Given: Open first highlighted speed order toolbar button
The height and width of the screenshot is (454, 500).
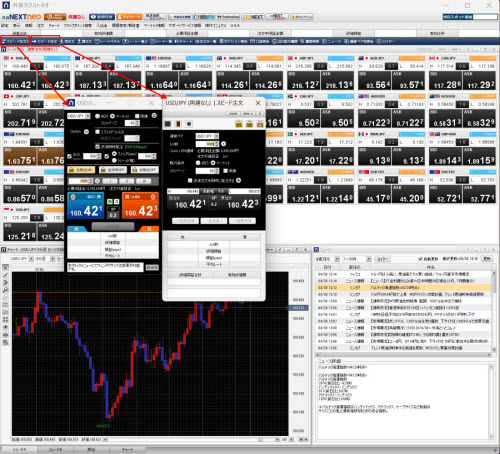Looking at the screenshot, I should coord(15,41).
